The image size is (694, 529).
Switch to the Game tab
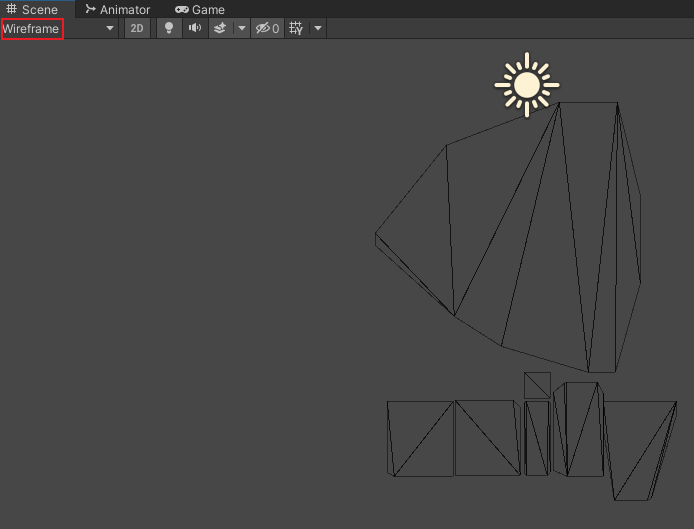pos(200,9)
